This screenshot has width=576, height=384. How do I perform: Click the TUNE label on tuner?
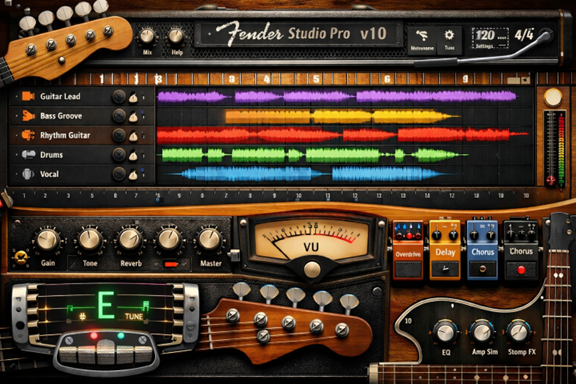pos(134,316)
